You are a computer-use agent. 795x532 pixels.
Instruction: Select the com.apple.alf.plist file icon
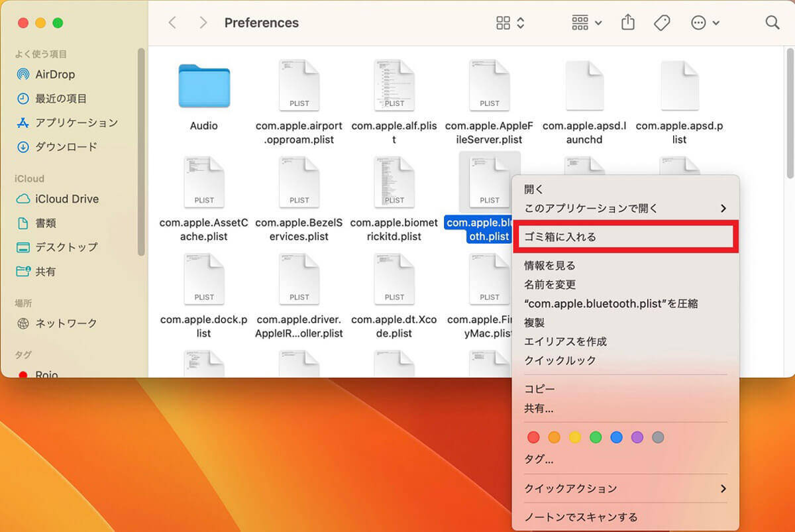pos(394,85)
